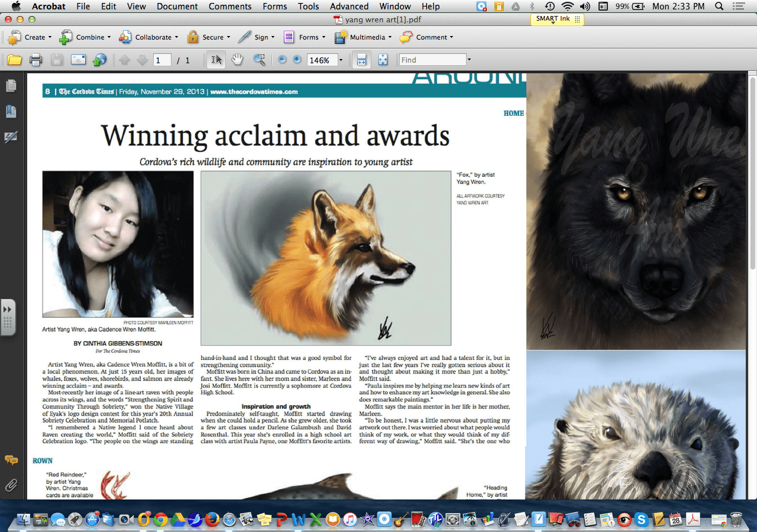Click the page number input field
Viewport: 757px width, 532px height.
coord(162,60)
